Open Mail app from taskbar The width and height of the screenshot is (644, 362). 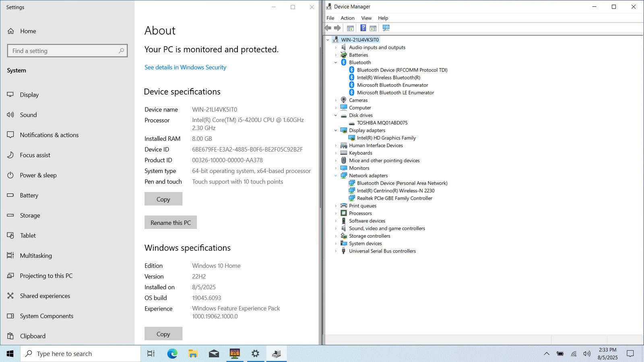point(214,354)
